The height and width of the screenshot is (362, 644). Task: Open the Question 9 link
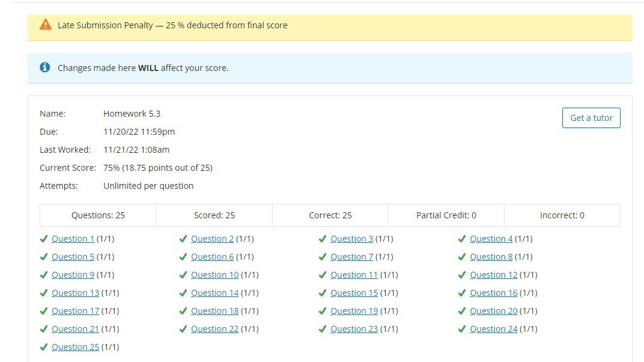click(73, 275)
